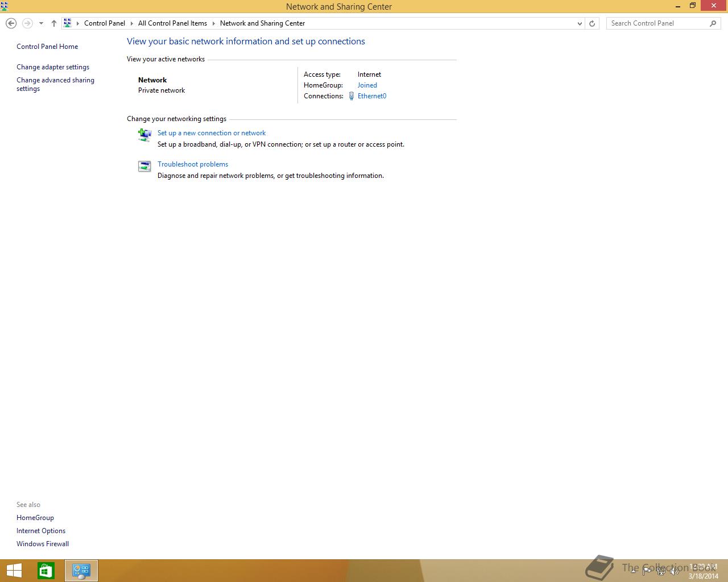Click Set up a new connection link
This screenshot has width=728, height=582.
click(x=212, y=133)
